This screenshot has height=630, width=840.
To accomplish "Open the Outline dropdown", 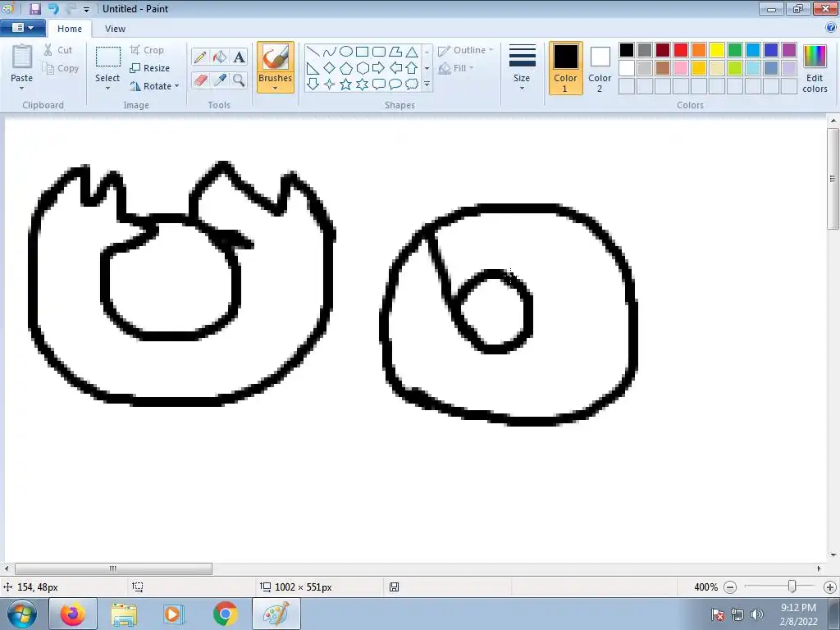I will point(466,50).
